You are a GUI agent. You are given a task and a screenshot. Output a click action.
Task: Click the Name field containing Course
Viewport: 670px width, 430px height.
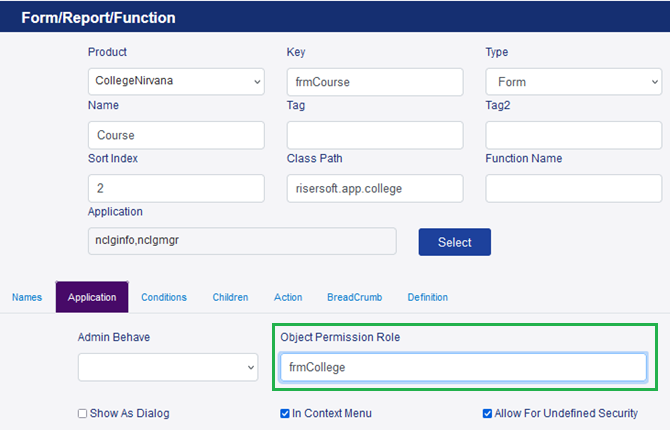[176, 135]
